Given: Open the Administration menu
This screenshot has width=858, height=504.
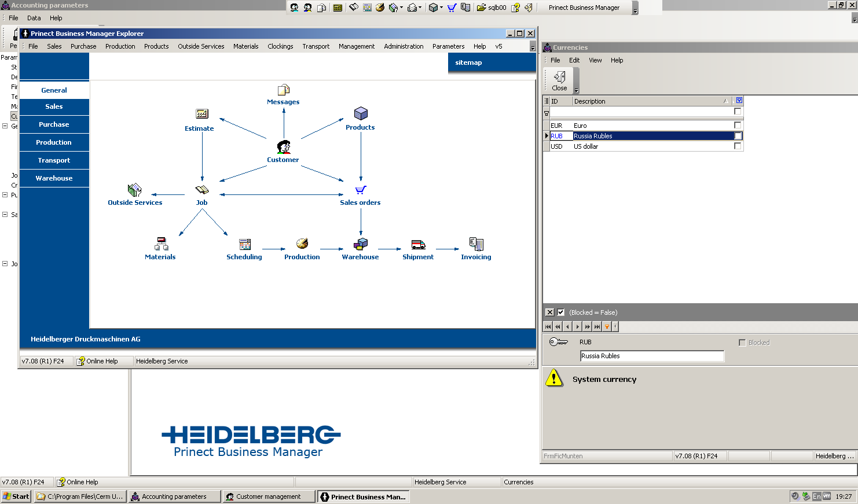Looking at the screenshot, I should click(404, 46).
